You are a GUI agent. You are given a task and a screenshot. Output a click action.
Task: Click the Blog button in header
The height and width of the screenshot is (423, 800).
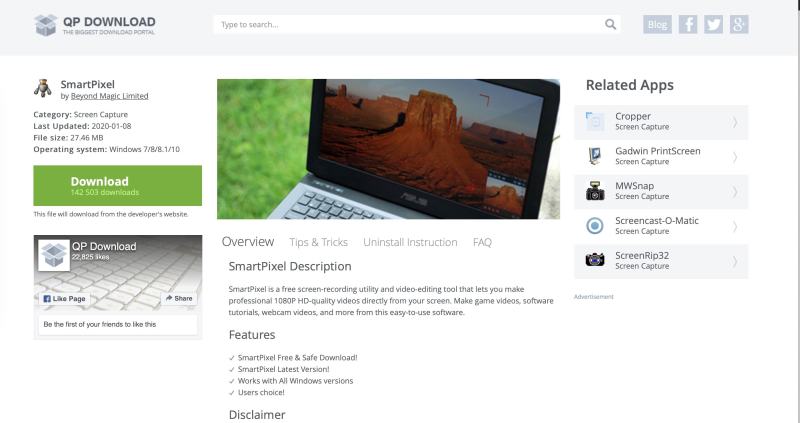[657, 24]
